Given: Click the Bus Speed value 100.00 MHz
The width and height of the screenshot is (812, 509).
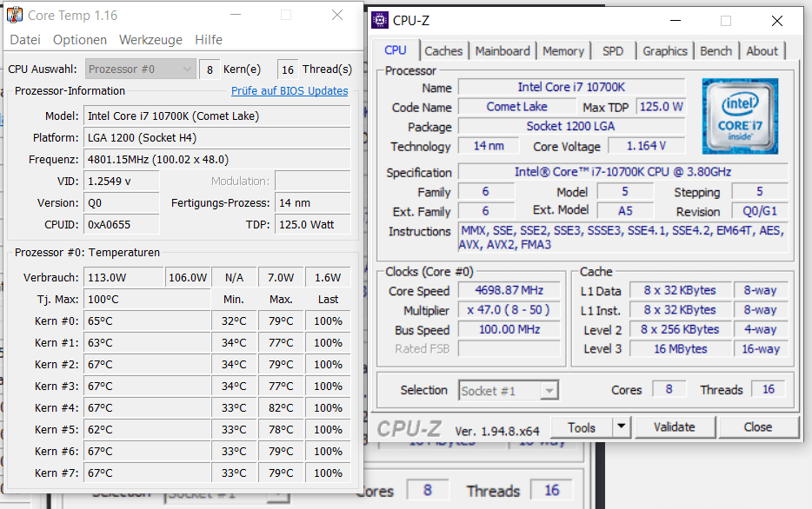Looking at the screenshot, I should point(509,329).
